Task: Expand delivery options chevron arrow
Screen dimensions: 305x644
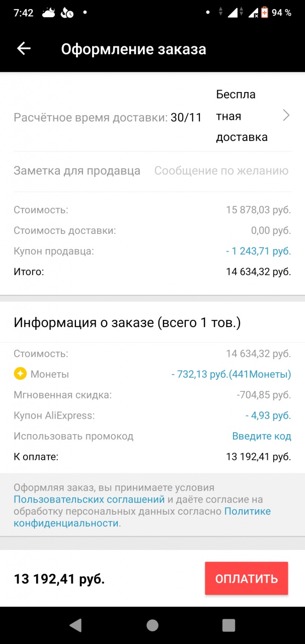Action: 286,116
